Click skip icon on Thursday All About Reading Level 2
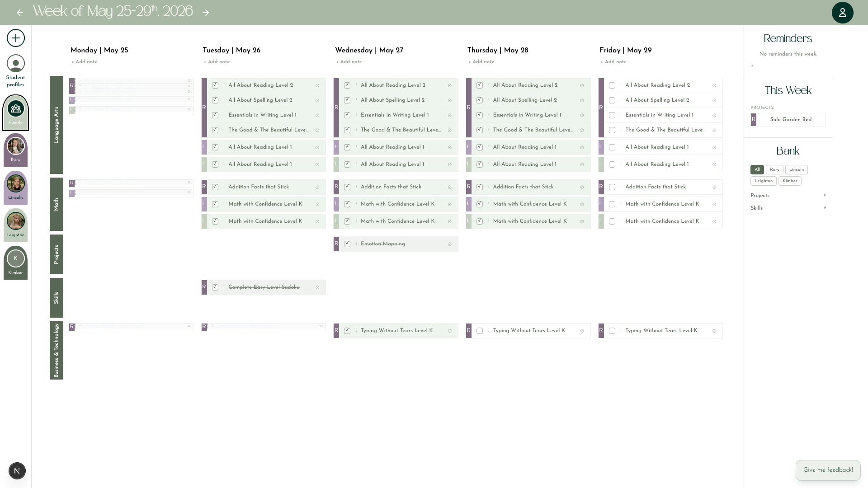This screenshot has height=488, width=868. click(x=582, y=85)
